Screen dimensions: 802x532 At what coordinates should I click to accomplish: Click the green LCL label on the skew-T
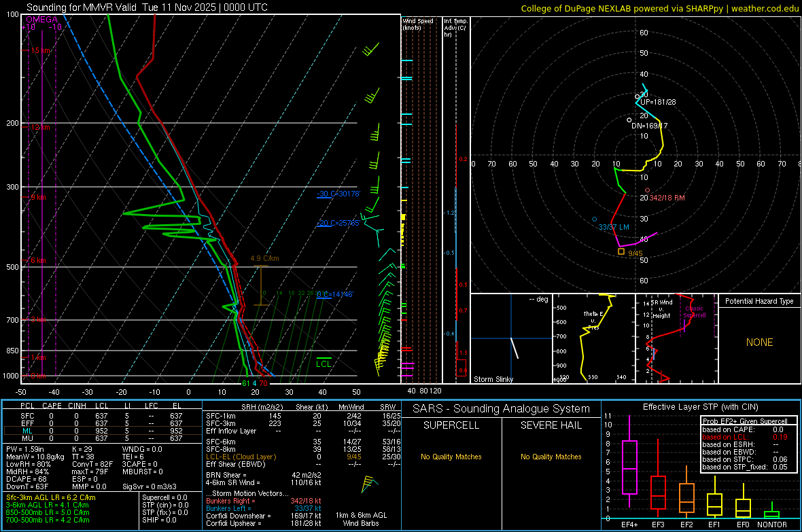[324, 363]
